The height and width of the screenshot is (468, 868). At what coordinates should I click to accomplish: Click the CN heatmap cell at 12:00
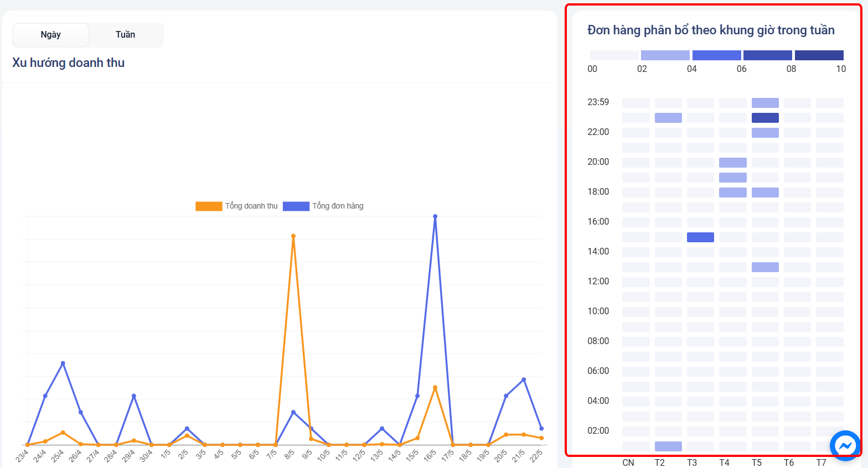[x=636, y=282]
